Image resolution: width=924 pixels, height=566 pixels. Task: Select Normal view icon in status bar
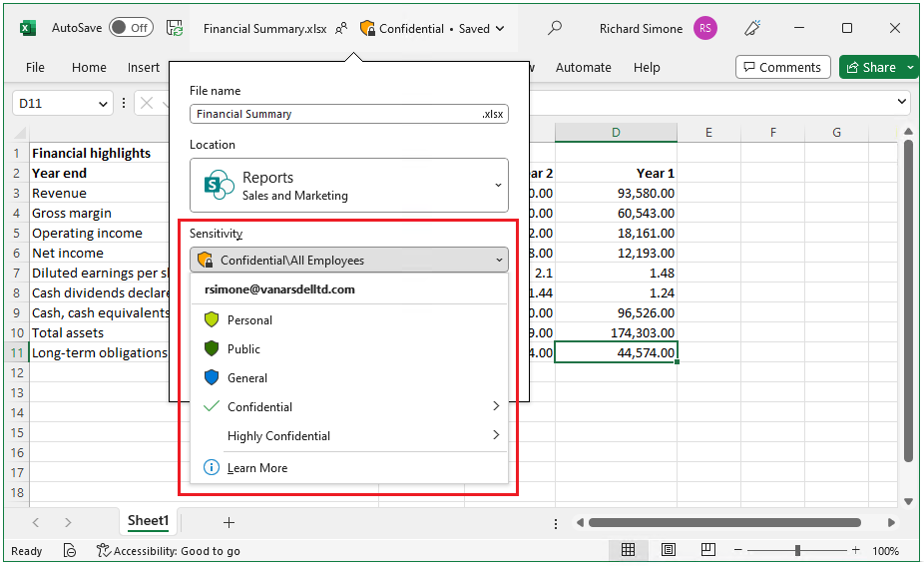pyautogui.click(x=629, y=550)
